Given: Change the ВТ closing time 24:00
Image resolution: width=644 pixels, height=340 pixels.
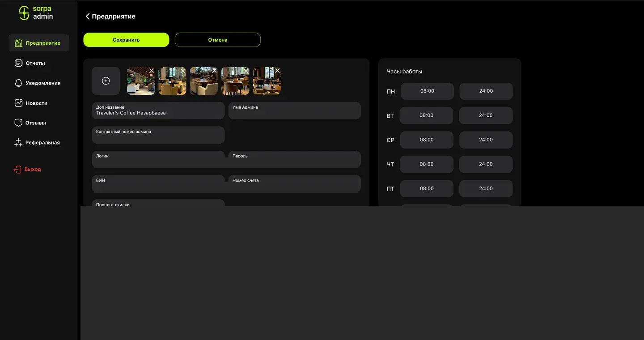Looking at the screenshot, I should pos(486,115).
